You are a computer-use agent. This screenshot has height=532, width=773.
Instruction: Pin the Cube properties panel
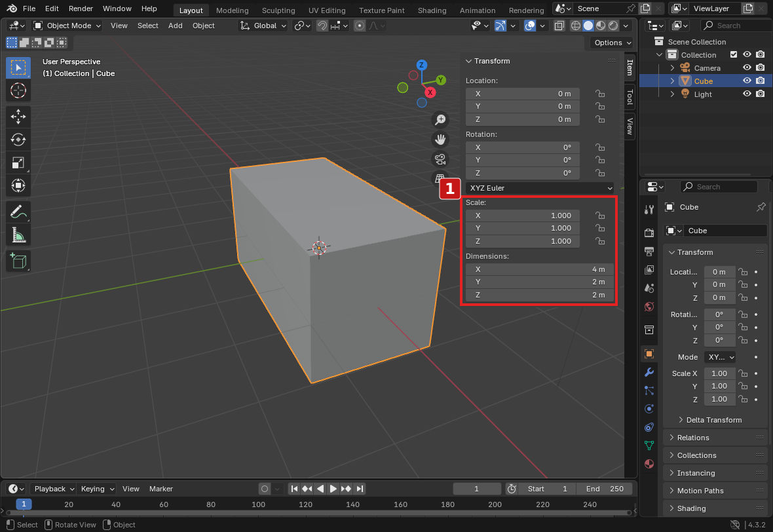coord(761,207)
